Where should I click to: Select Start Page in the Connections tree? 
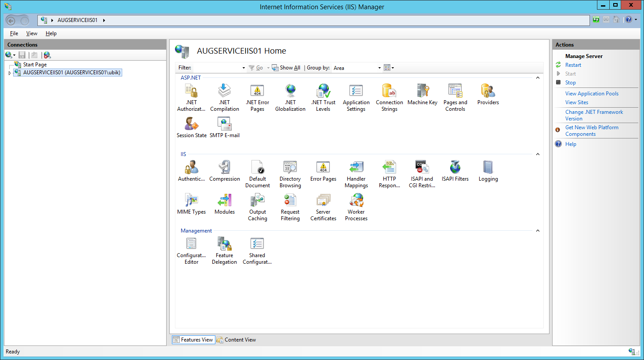[x=35, y=65]
